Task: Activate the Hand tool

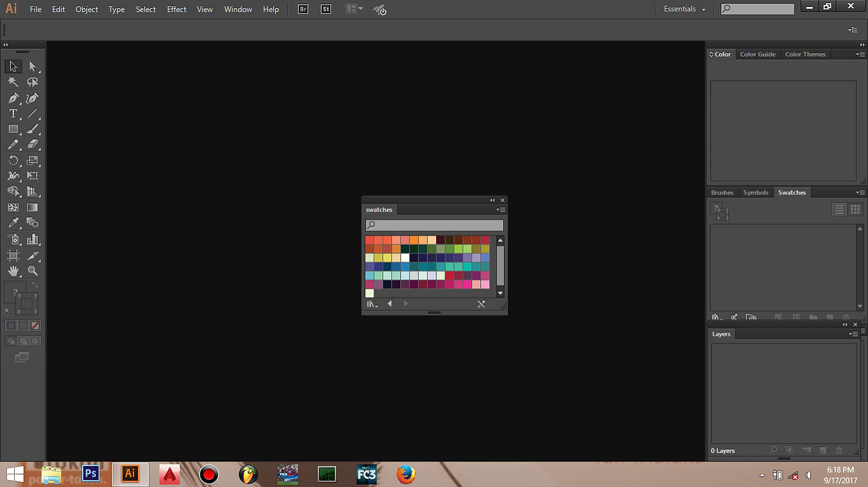Action: pyautogui.click(x=13, y=271)
